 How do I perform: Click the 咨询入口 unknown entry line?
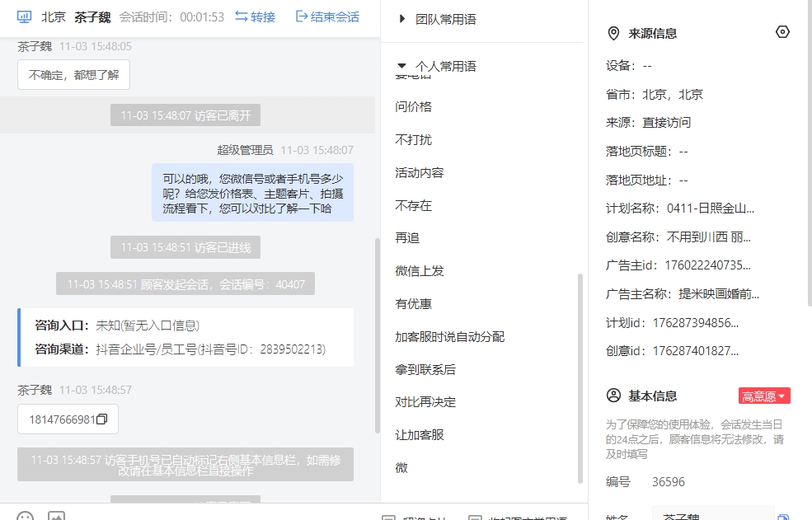point(117,326)
